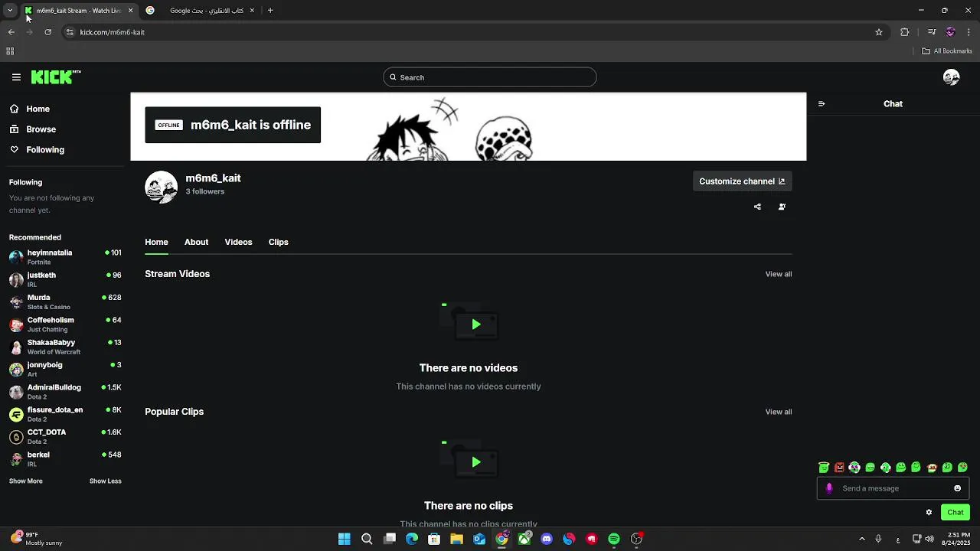The height and width of the screenshot is (551, 980).
Task: Click the icon right of the share icon
Action: tap(782, 207)
